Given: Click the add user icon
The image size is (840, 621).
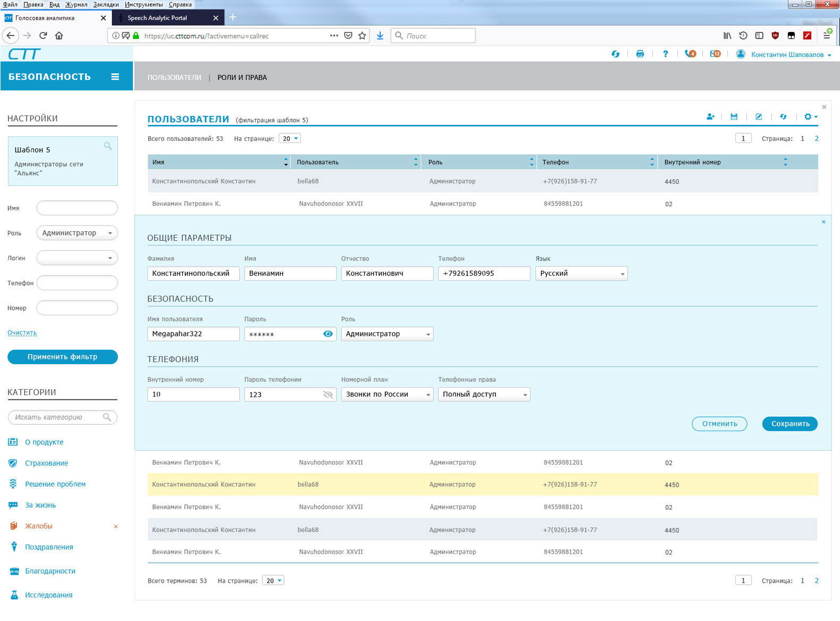Looking at the screenshot, I should tap(710, 117).
